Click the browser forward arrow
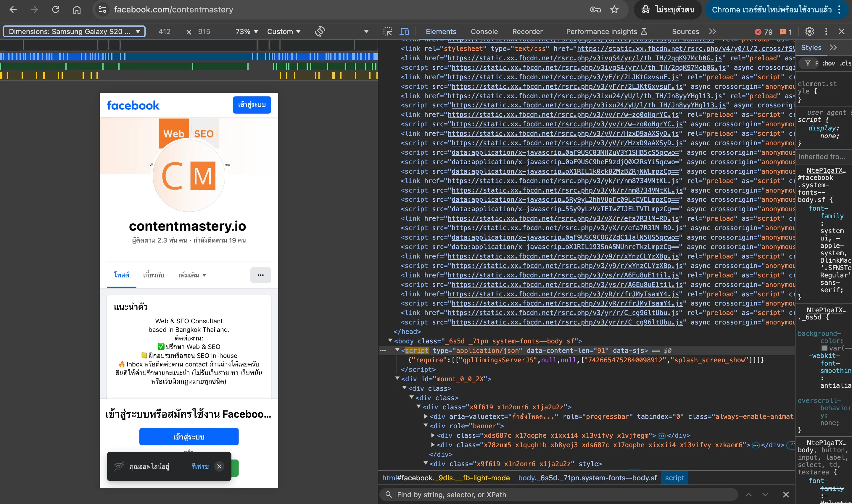Viewport: 852px width, 504px height. 34,9
